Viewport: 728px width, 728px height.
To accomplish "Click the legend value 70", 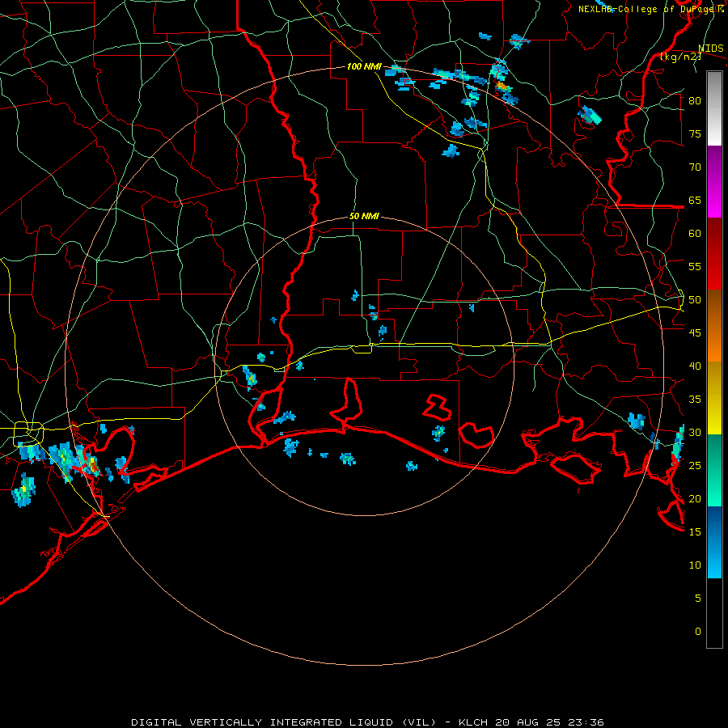I will tap(695, 167).
